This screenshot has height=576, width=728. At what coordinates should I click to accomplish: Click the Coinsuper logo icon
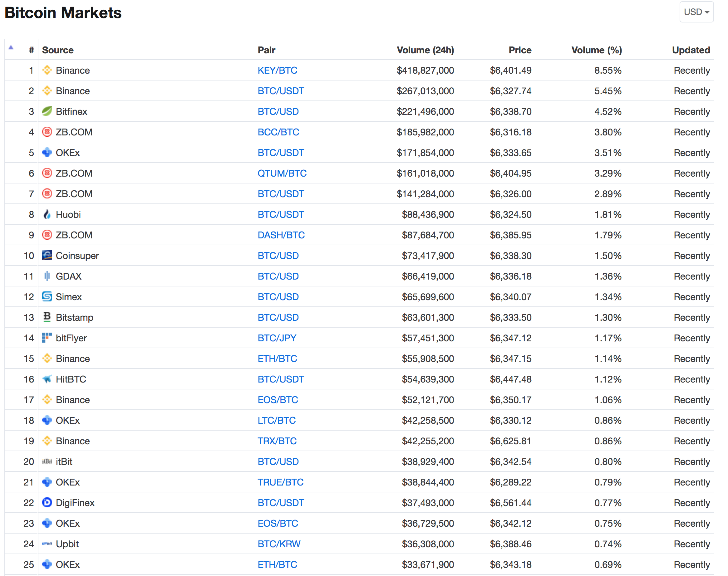[47, 255]
